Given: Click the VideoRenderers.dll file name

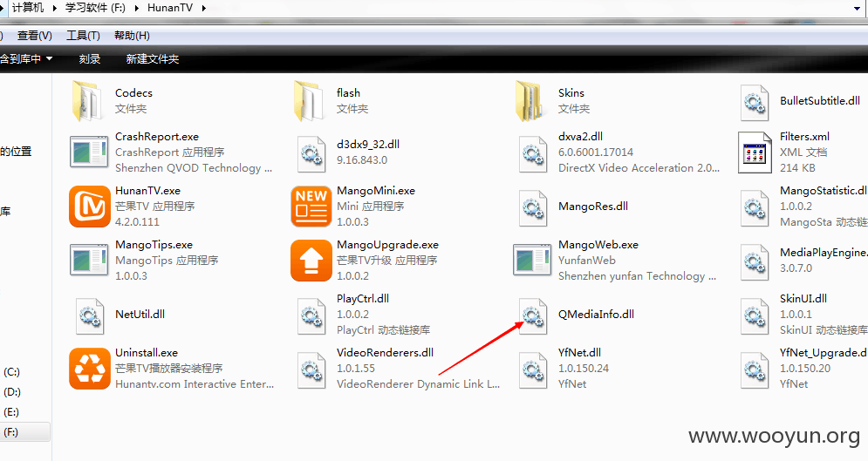Looking at the screenshot, I should point(385,353).
